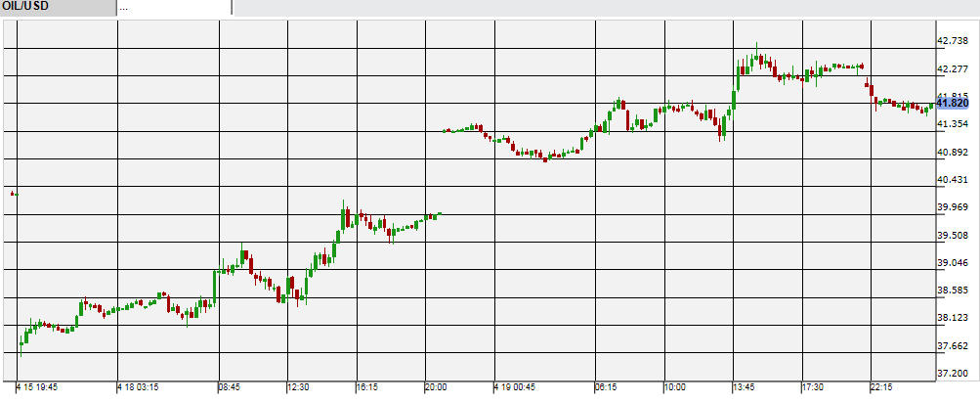Click the isolated red candle at far left
The height and width of the screenshot is (403, 980).
tap(13, 194)
